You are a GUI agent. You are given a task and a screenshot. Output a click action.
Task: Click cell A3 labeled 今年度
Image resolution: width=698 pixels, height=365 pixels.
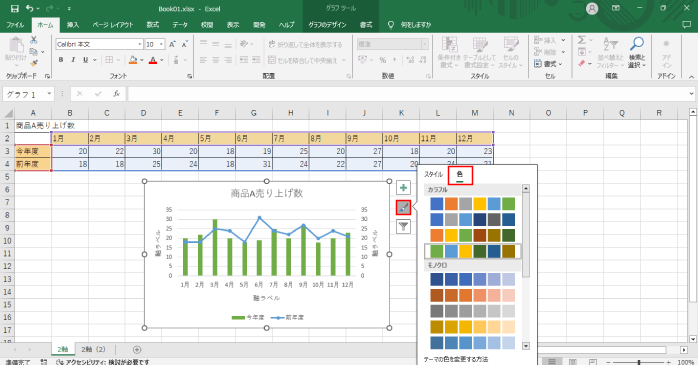coord(33,151)
